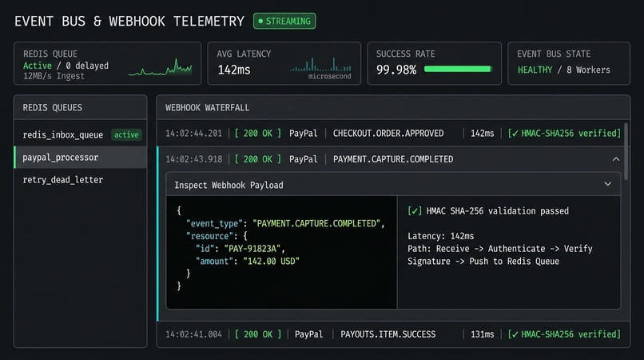Click the "PAY-91823A" id value

(x=252, y=249)
